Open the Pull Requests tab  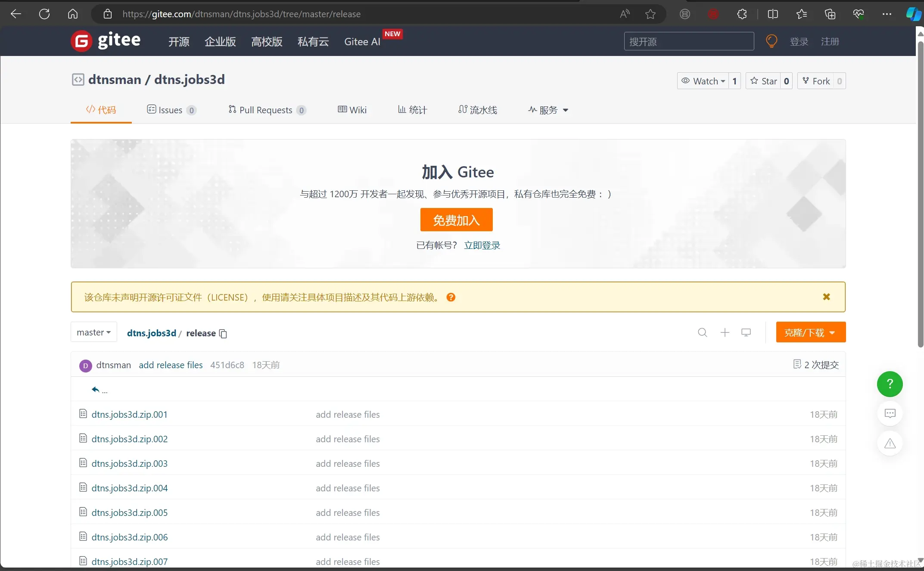[x=266, y=110]
